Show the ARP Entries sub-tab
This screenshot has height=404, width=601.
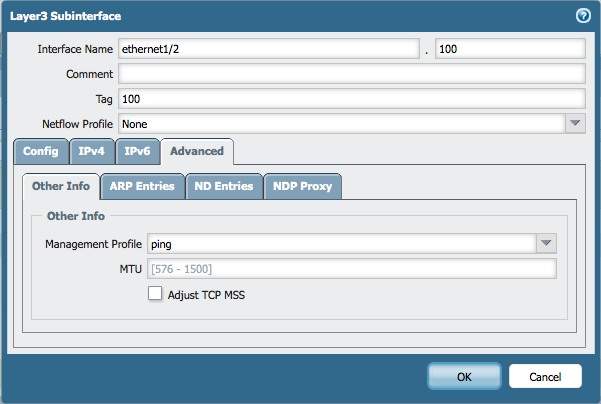click(x=141, y=186)
